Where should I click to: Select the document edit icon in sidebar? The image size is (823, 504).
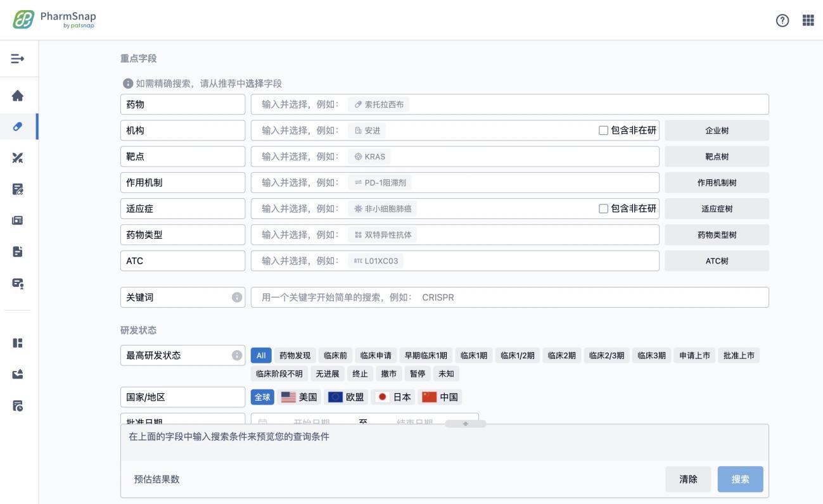18,189
